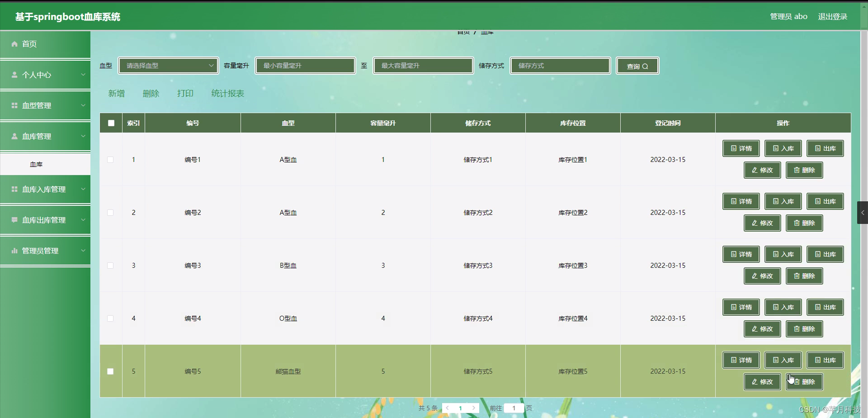This screenshot has width=868, height=418.
Task: Click the user icon beside 血库管理
Action: point(14,136)
